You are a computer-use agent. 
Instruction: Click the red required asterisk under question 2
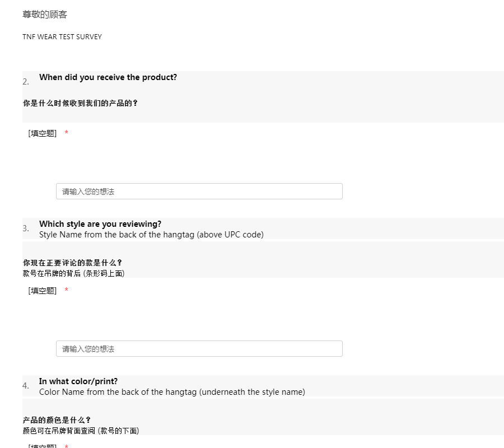67,133
